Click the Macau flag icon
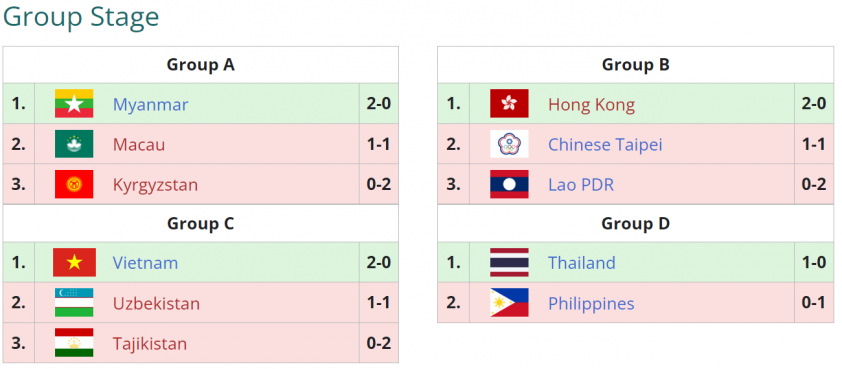The width and height of the screenshot is (842, 369). coord(74,144)
